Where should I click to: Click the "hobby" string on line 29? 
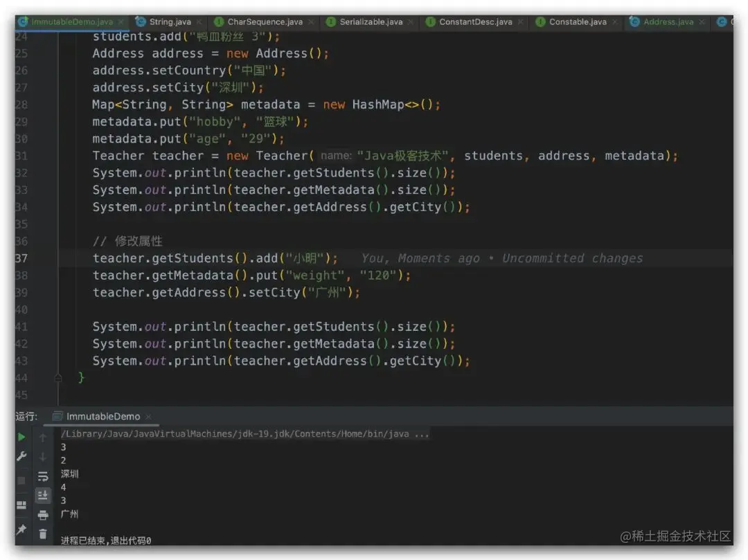click(215, 122)
